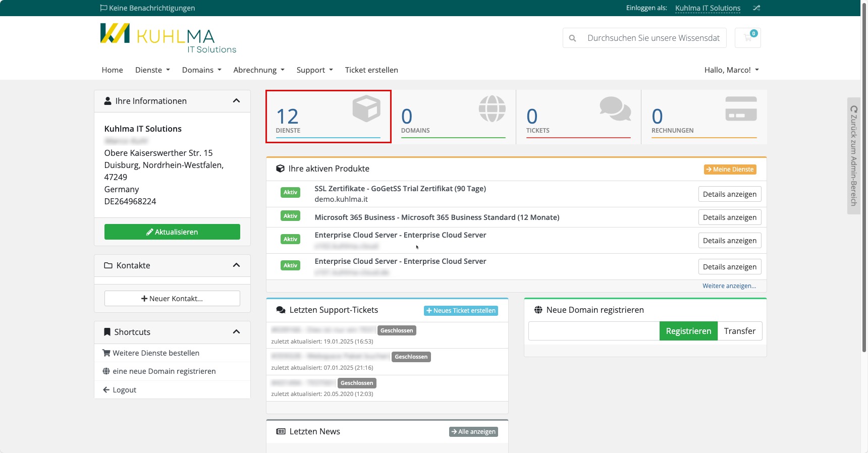Click the Kuhlma IT Solutions login link
This screenshot has width=868, height=453.
708,8
